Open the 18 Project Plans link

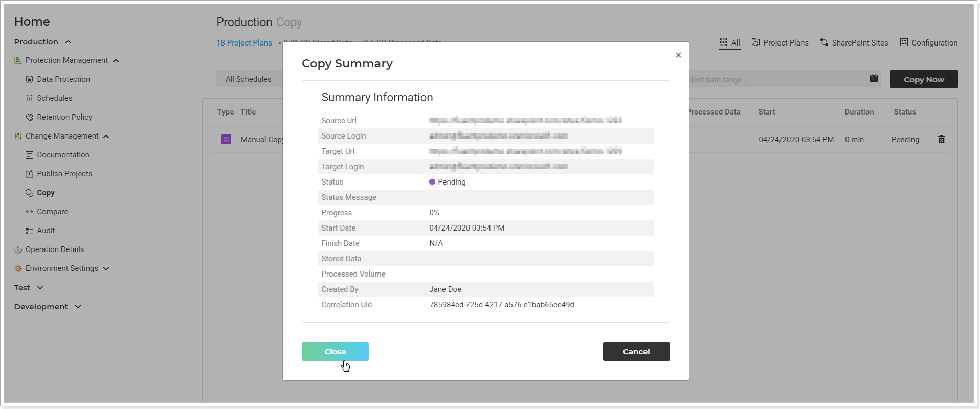pyautogui.click(x=244, y=43)
